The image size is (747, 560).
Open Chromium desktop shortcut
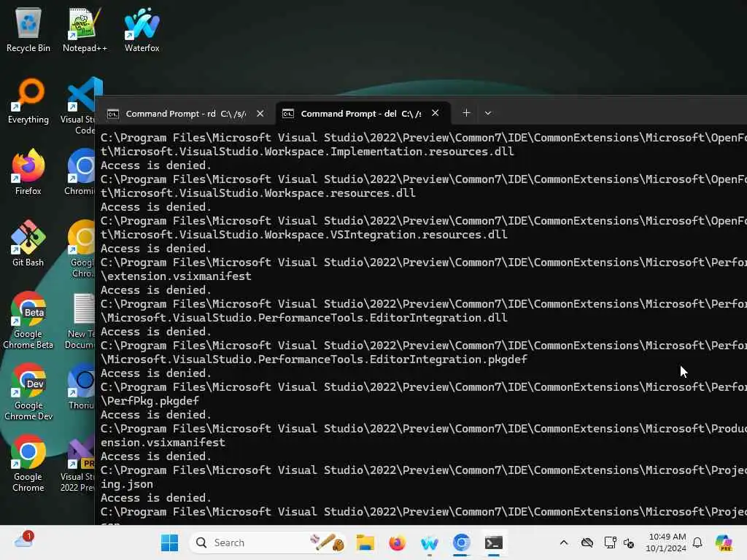[80, 172]
